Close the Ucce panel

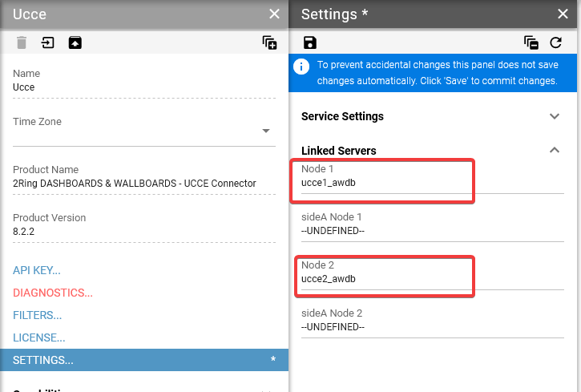(274, 14)
